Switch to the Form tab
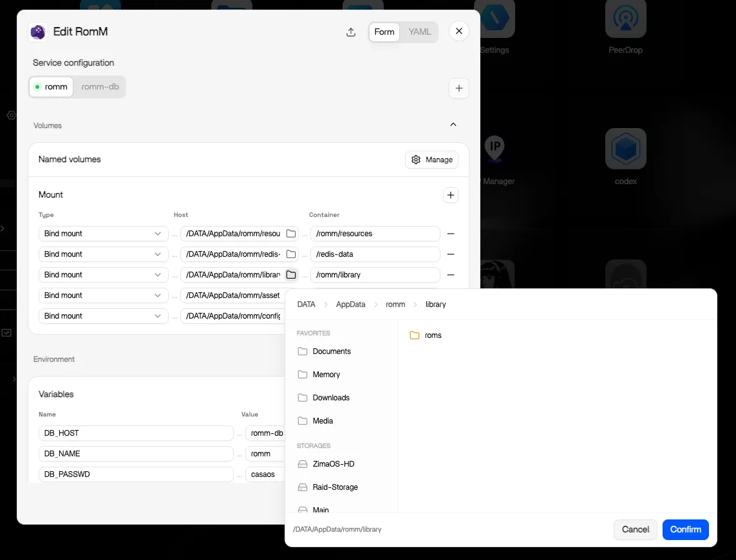 [384, 32]
